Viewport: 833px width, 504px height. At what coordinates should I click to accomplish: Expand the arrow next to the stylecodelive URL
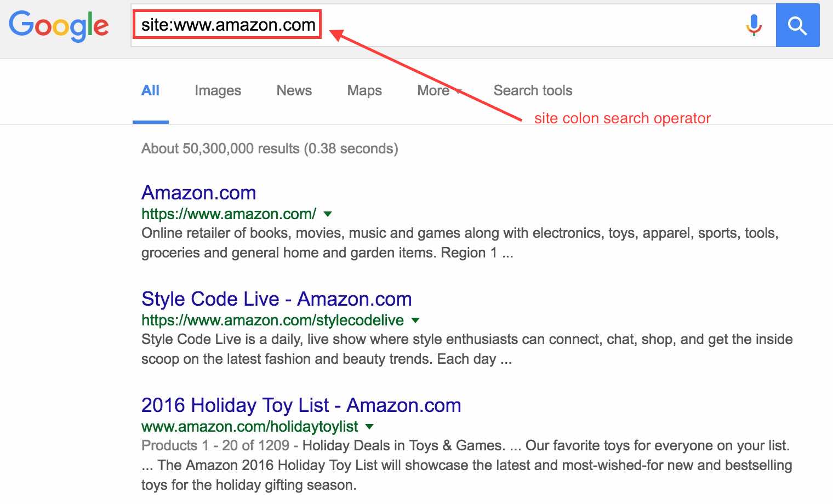pos(415,320)
